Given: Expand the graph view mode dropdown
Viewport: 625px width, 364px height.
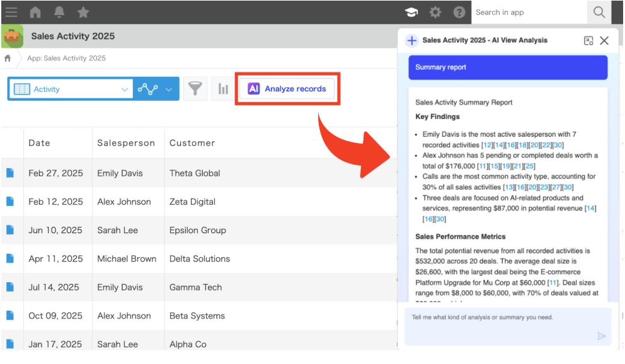Looking at the screenshot, I should point(168,89).
